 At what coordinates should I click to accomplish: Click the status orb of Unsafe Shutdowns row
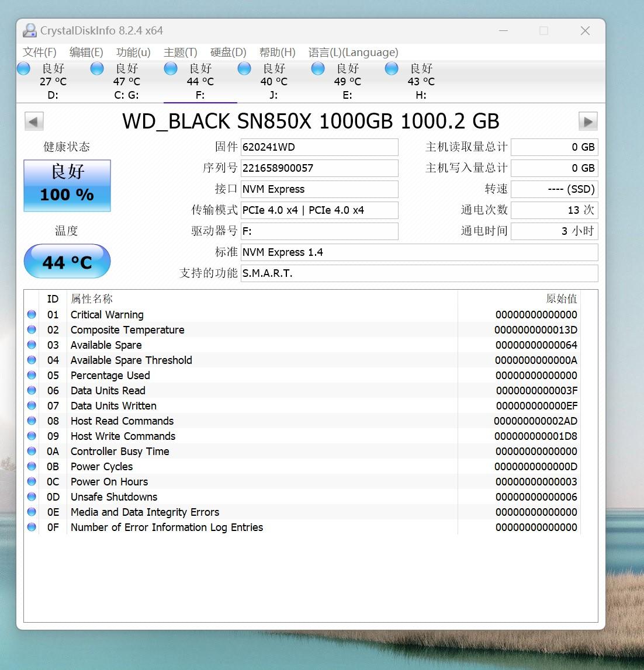32,497
